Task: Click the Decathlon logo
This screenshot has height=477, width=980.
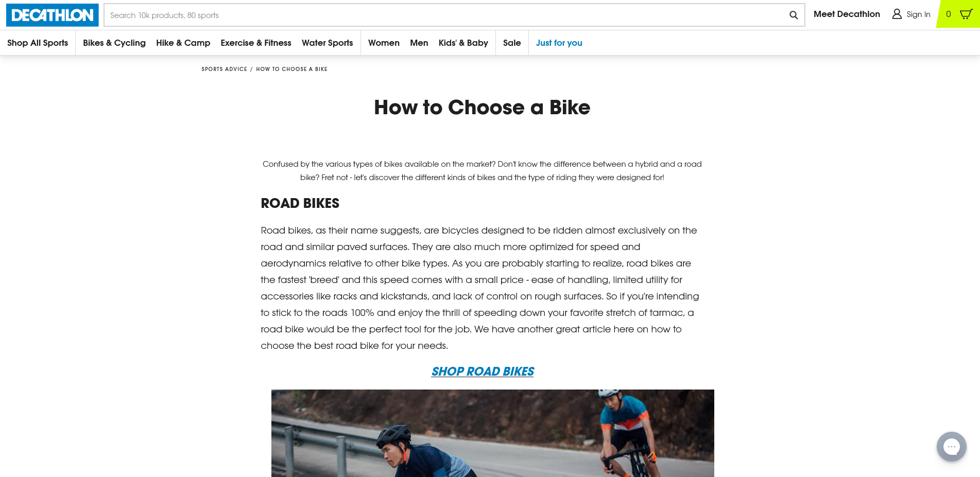Action: click(x=52, y=15)
